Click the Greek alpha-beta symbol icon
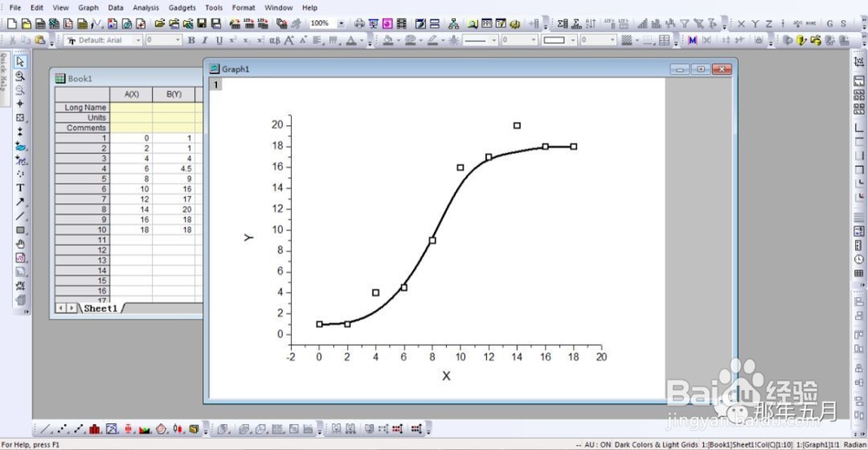This screenshot has width=868, height=450. point(274,41)
